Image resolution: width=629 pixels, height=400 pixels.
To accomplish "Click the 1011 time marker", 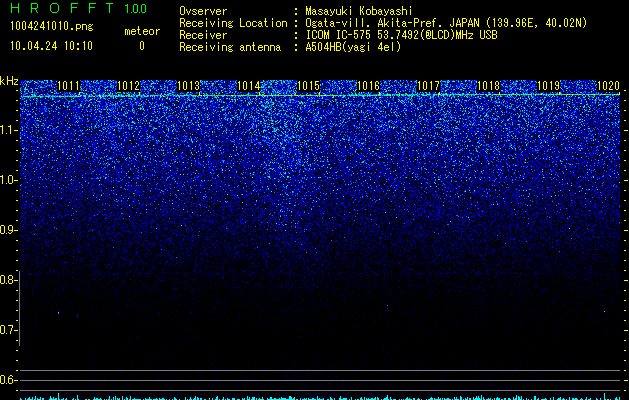I will [69, 86].
